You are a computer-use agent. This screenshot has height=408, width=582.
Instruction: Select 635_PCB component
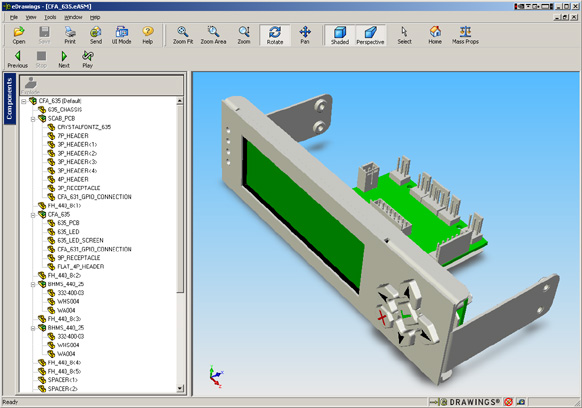pos(68,223)
